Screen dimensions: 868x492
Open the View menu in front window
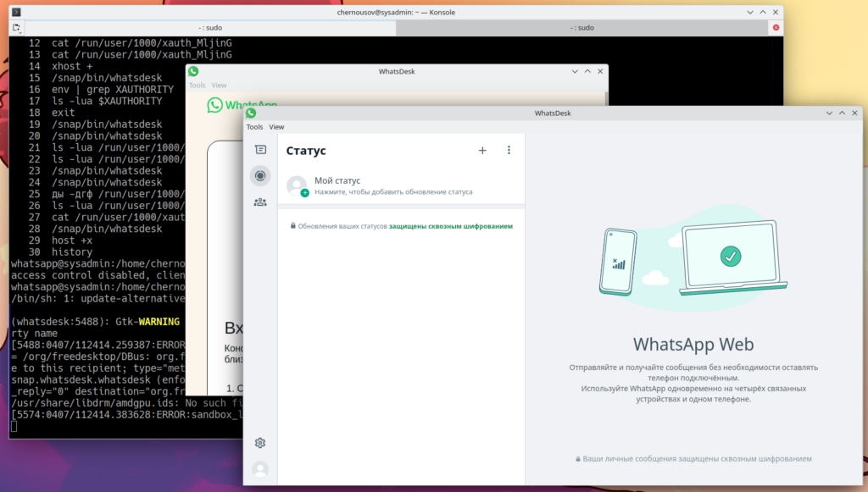tap(276, 127)
